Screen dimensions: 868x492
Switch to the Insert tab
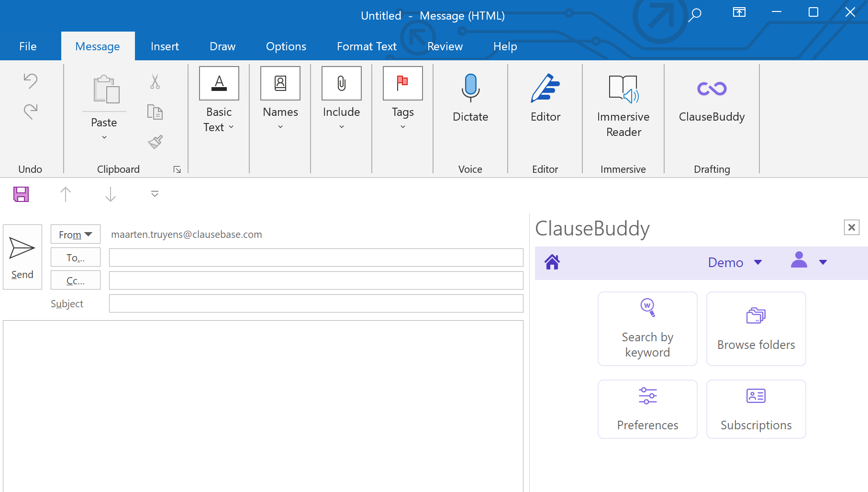(165, 46)
